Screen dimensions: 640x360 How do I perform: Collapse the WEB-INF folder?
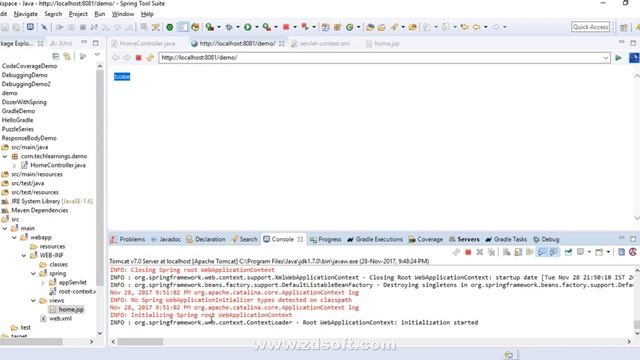coord(24,256)
